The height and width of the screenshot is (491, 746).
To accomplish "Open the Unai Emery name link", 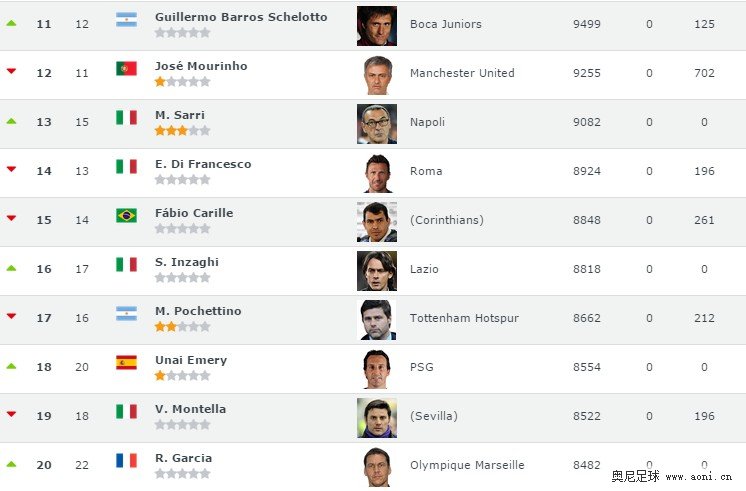I will (191, 360).
